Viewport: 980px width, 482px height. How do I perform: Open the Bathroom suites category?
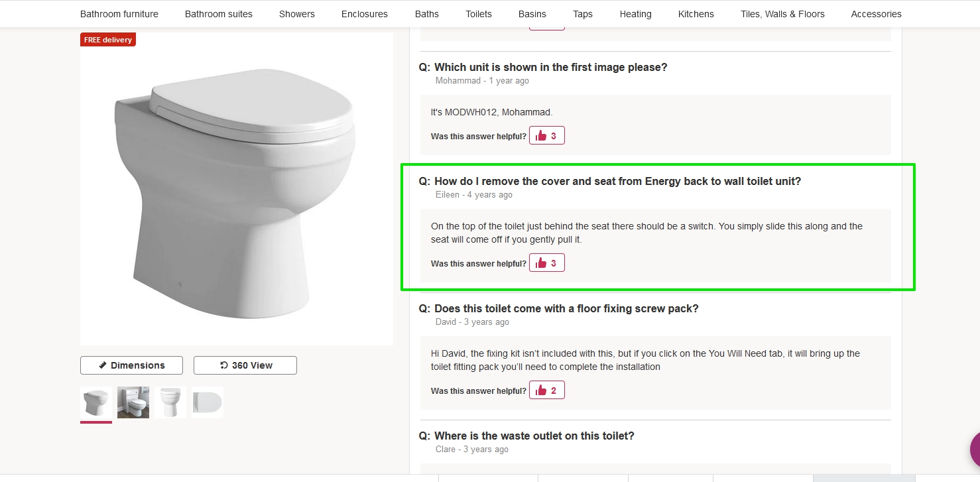[219, 14]
